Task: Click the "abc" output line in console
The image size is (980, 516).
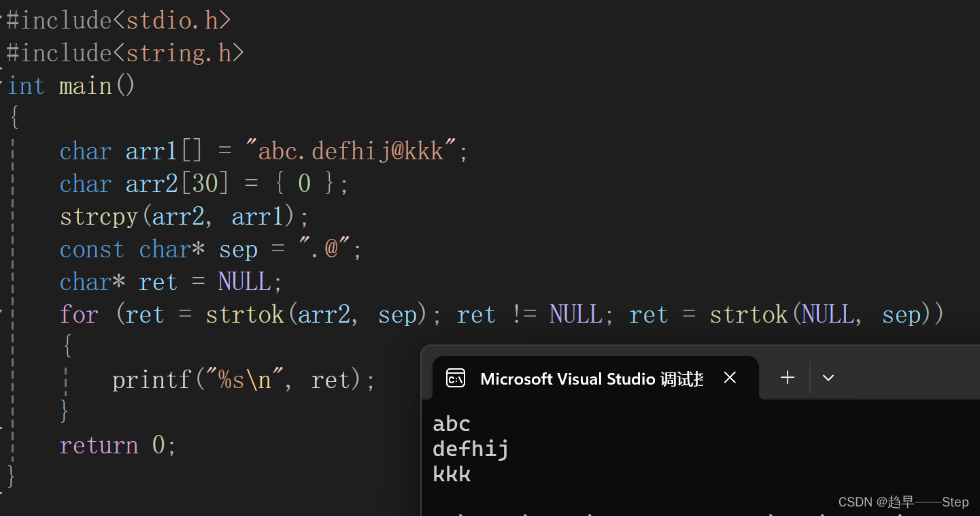Action: click(452, 424)
